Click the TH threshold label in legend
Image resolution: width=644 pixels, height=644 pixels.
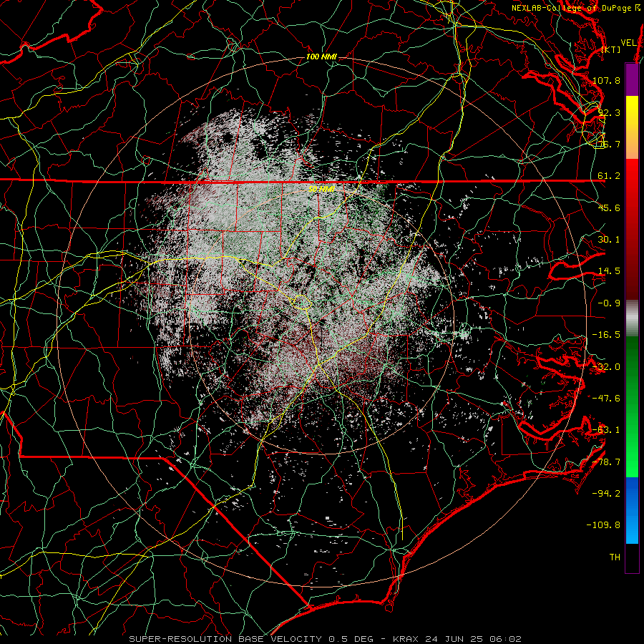click(x=615, y=557)
